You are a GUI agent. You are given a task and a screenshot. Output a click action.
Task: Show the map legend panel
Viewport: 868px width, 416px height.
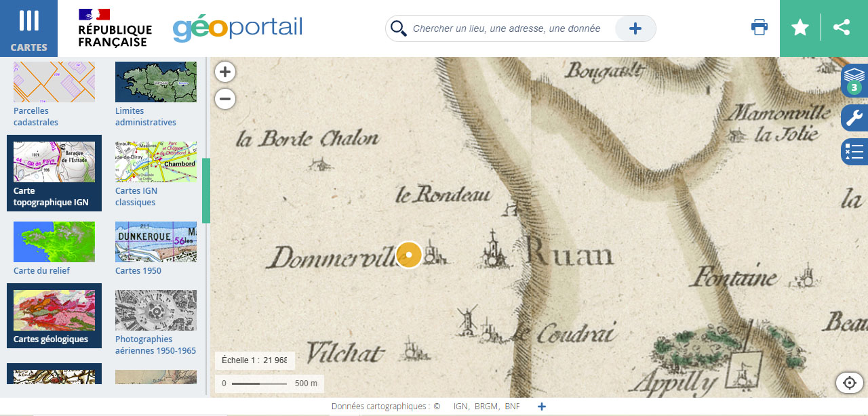(x=854, y=152)
